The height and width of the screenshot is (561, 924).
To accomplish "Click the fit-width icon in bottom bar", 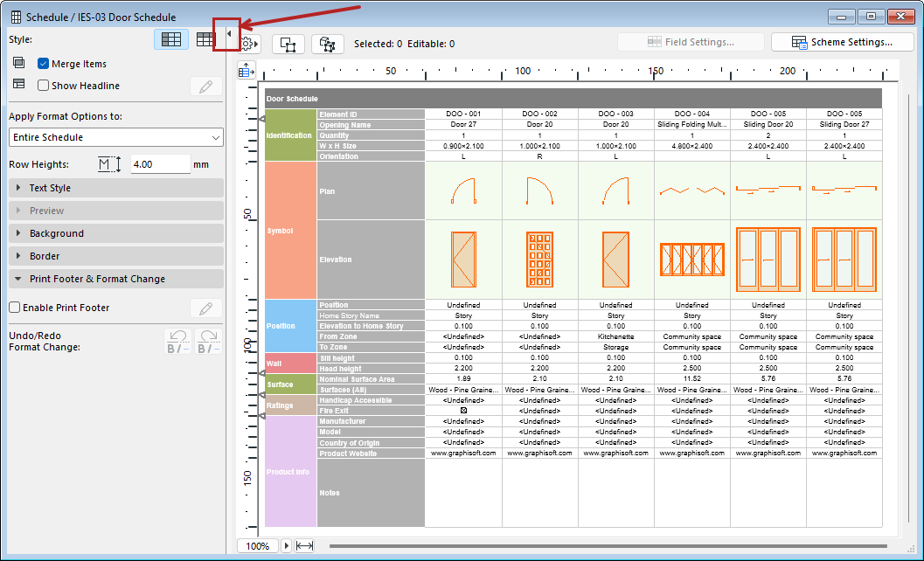I will coord(305,546).
